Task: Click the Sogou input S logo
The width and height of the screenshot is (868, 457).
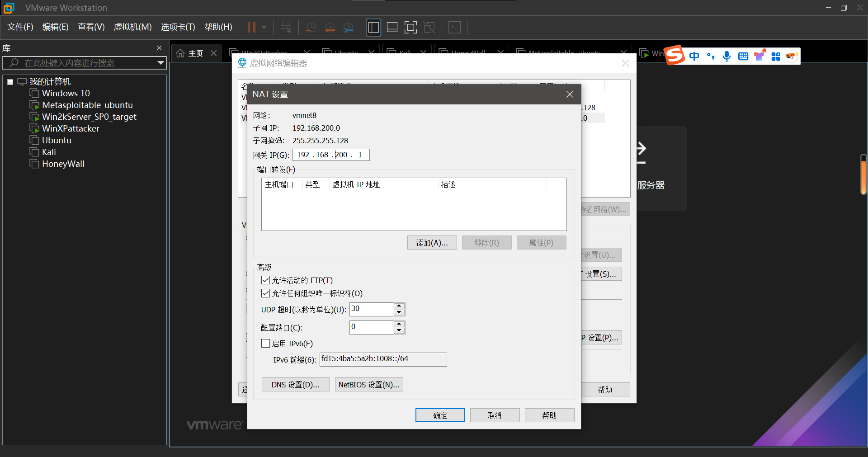Action: coord(675,56)
